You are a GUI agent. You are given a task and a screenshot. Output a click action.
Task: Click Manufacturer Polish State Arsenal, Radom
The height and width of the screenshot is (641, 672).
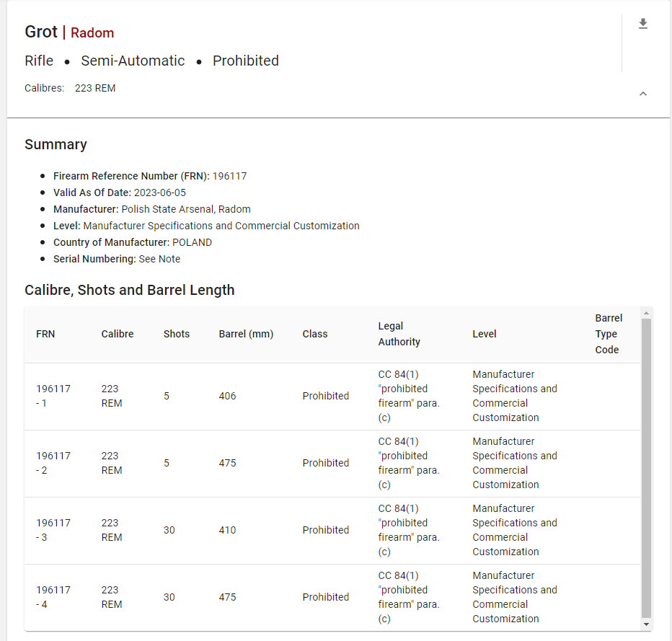[x=151, y=209]
